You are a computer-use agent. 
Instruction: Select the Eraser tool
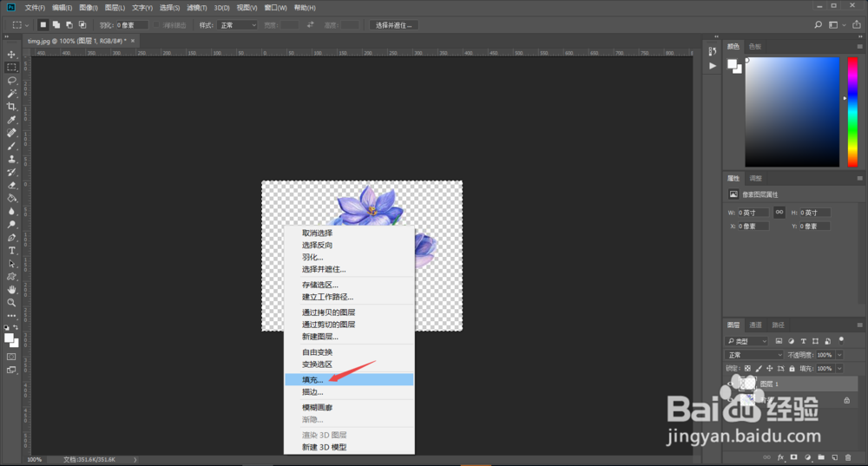click(11, 186)
